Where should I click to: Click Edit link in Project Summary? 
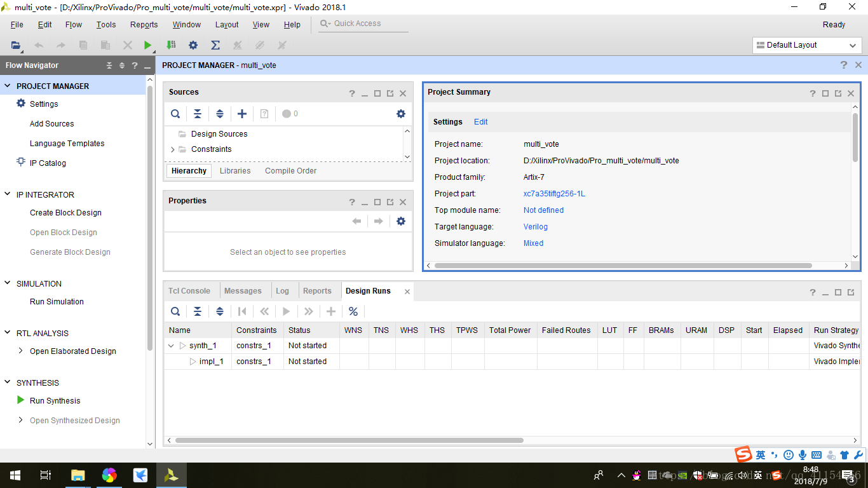(481, 122)
